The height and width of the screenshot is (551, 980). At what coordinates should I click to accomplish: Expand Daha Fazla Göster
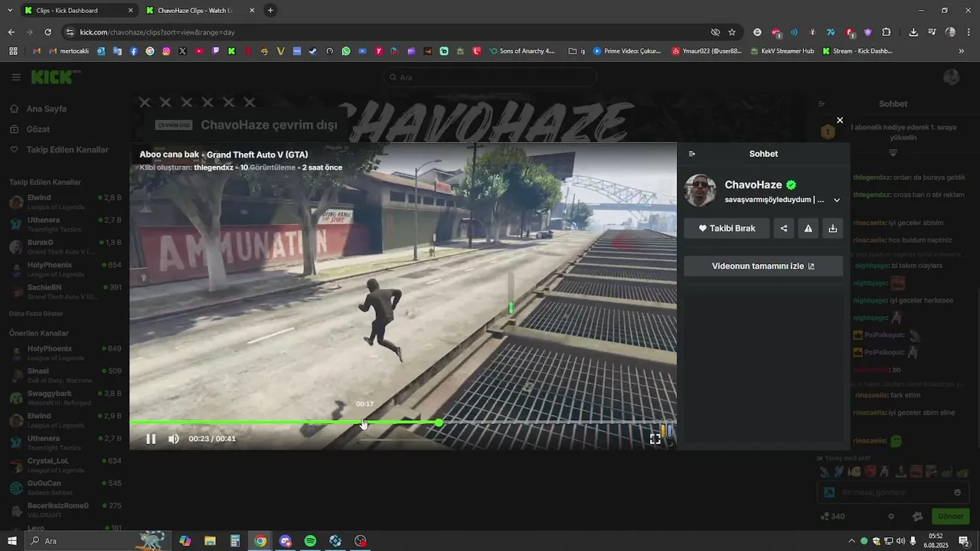coord(36,314)
